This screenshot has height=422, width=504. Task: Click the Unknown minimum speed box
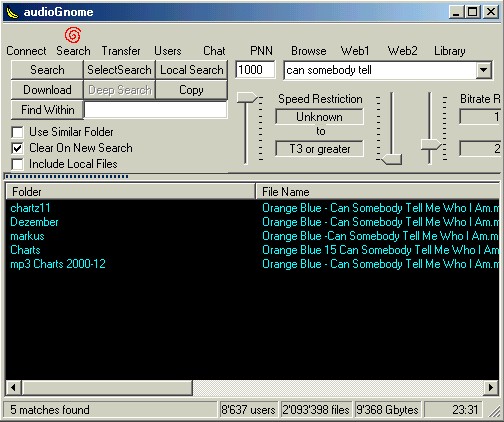coord(319,117)
